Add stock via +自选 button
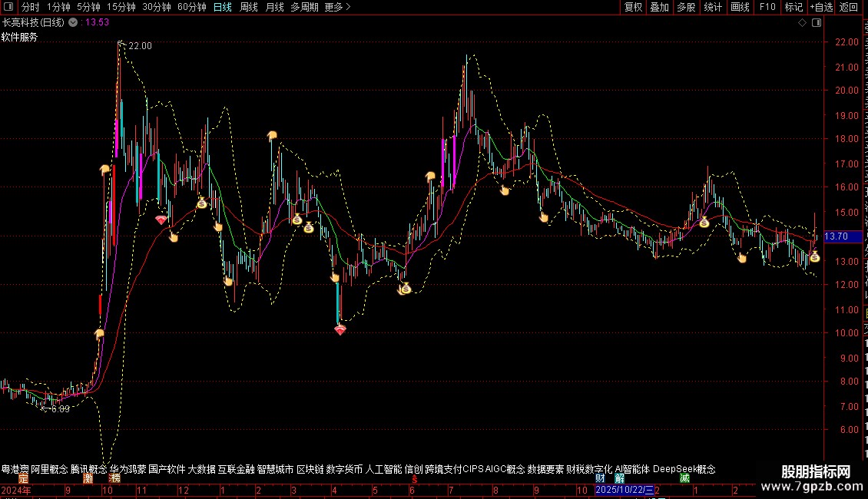Viewport: 868px width, 499px height. pos(821,7)
